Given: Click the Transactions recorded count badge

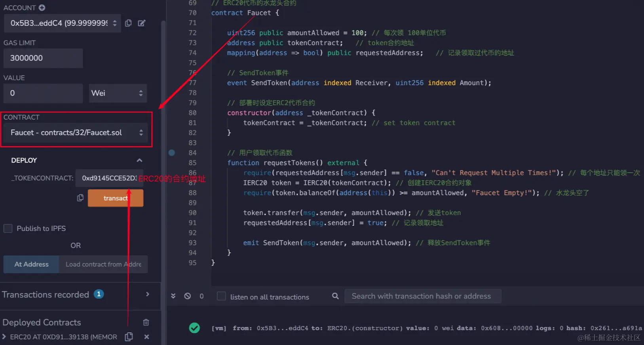Looking at the screenshot, I should click(99, 294).
